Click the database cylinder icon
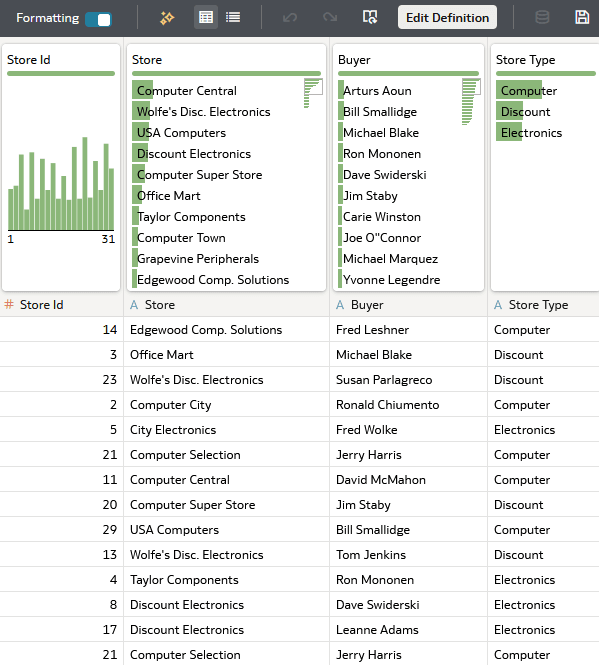599x665 pixels. click(x=542, y=17)
